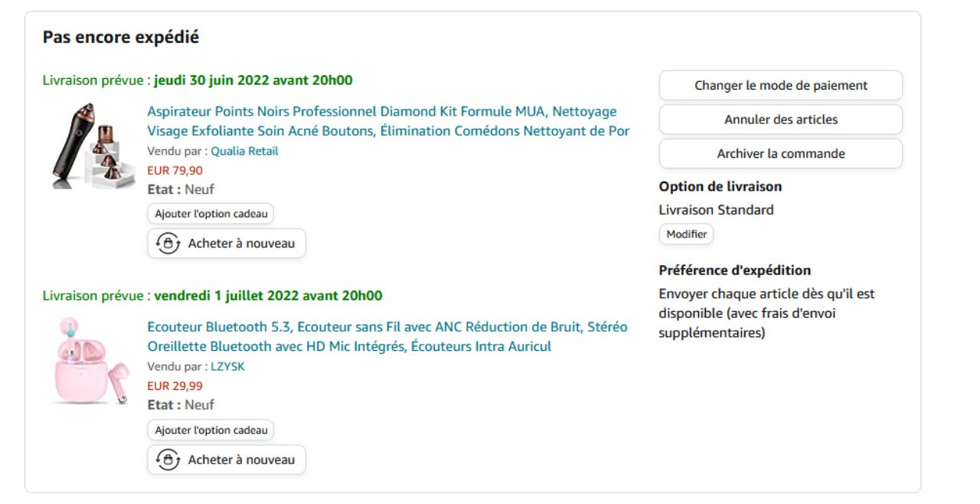Add gift option for the blackhead vacuum
The height and width of the screenshot is (504, 980).
coord(211,214)
